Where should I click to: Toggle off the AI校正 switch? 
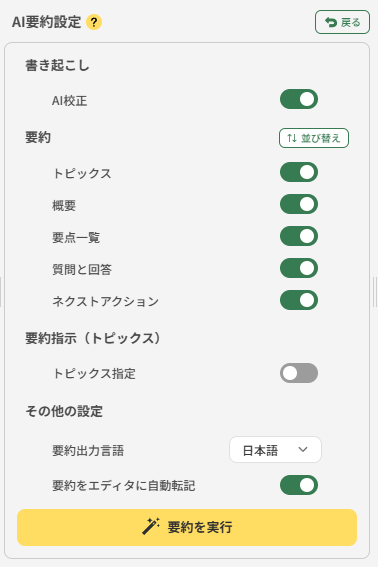[x=299, y=99]
